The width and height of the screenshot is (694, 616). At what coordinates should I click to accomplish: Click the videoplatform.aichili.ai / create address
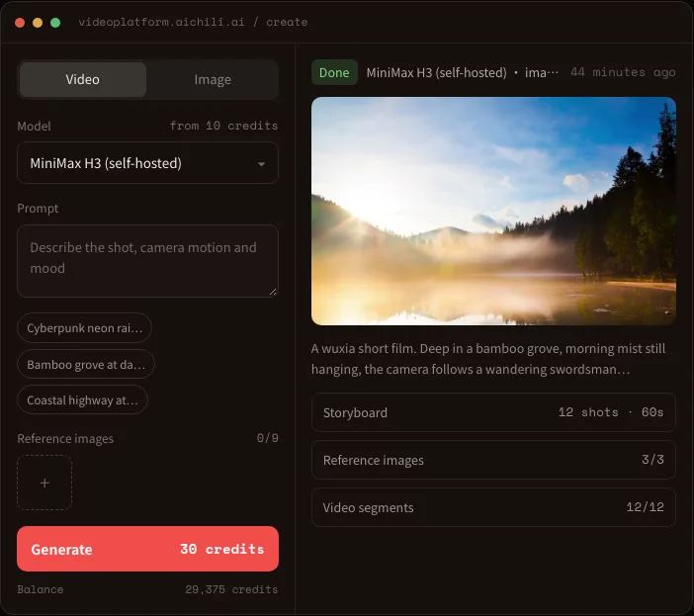(193, 22)
